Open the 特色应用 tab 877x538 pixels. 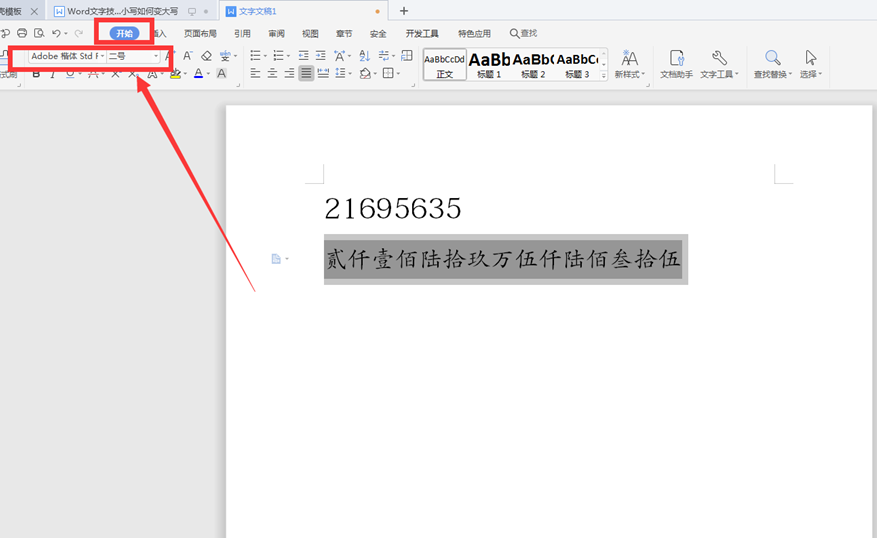[474, 34]
